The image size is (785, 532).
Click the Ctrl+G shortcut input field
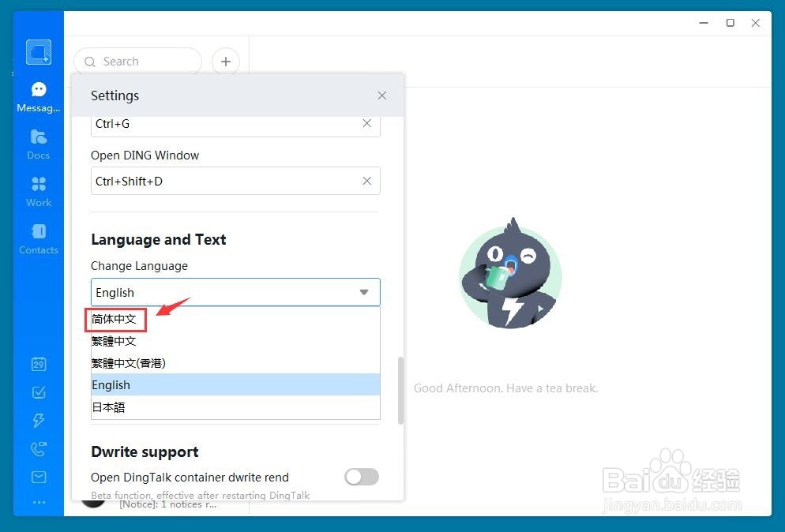[x=235, y=125]
